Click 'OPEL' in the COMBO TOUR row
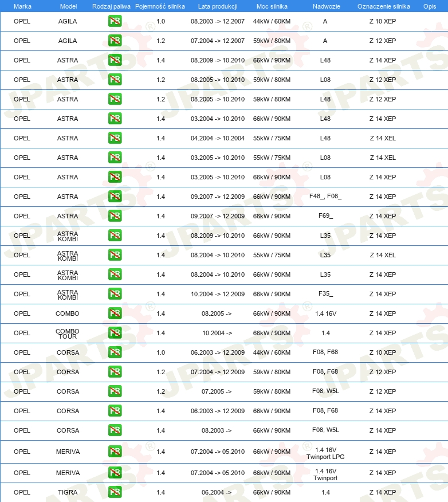 [x=22, y=333]
